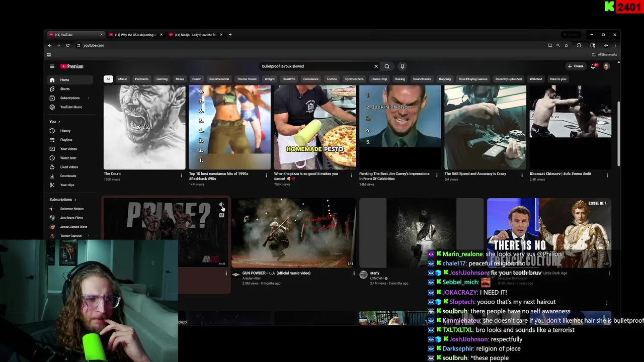Close the Modjo - Lady tab
This screenshot has height=362, width=644.
(x=221, y=35)
